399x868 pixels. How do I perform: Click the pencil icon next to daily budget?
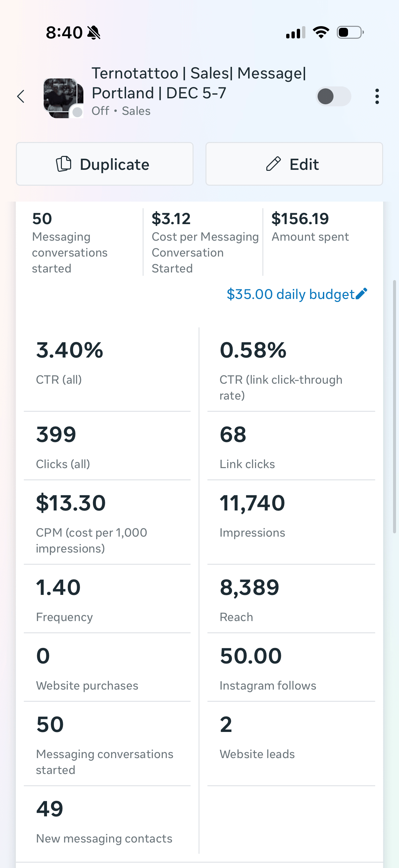click(x=361, y=294)
